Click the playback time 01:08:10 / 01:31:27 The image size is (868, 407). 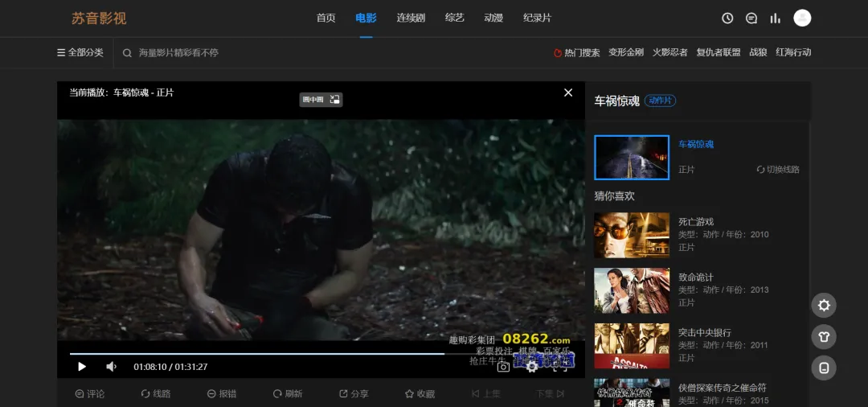(x=170, y=367)
